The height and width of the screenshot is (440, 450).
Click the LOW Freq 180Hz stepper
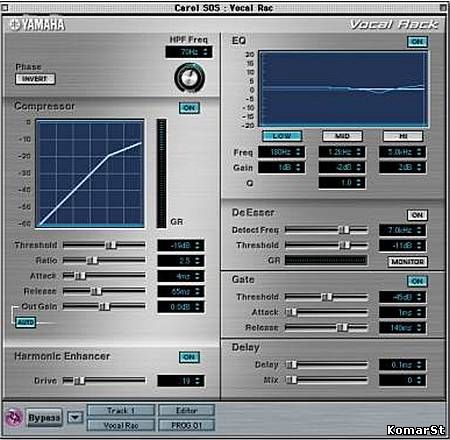pos(282,152)
